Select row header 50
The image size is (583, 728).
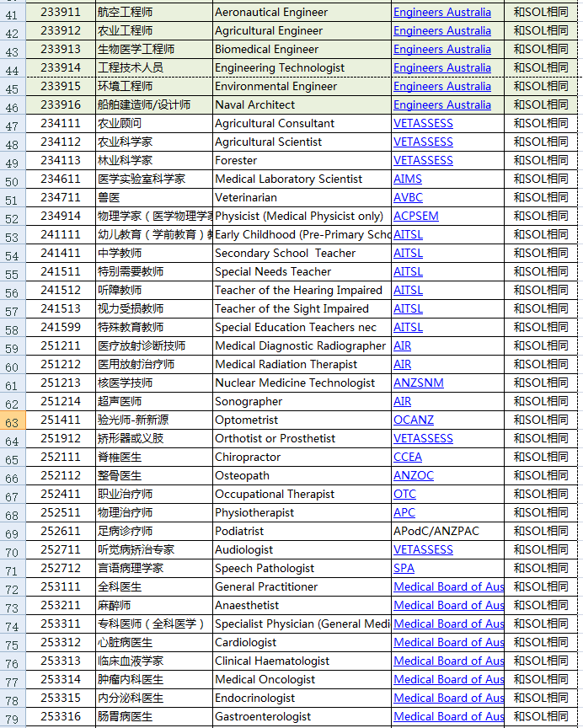13,179
